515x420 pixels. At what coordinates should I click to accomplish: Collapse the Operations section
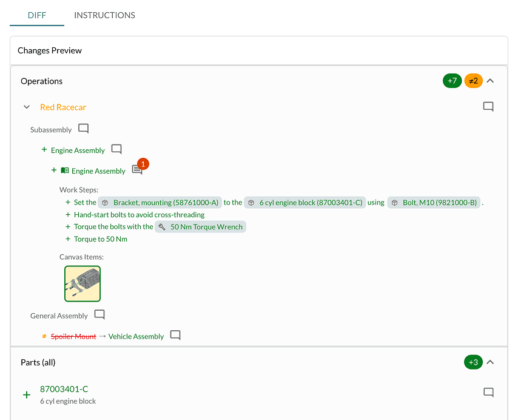[490, 80]
